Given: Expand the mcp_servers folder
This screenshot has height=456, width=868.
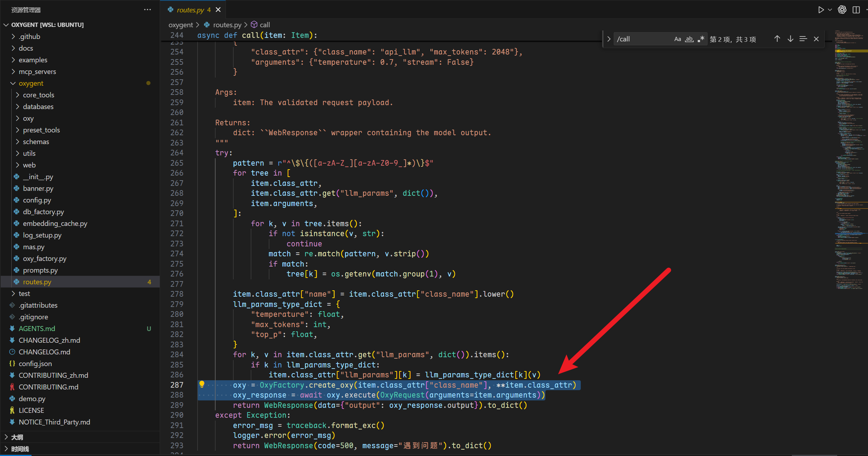Looking at the screenshot, I should coord(37,72).
